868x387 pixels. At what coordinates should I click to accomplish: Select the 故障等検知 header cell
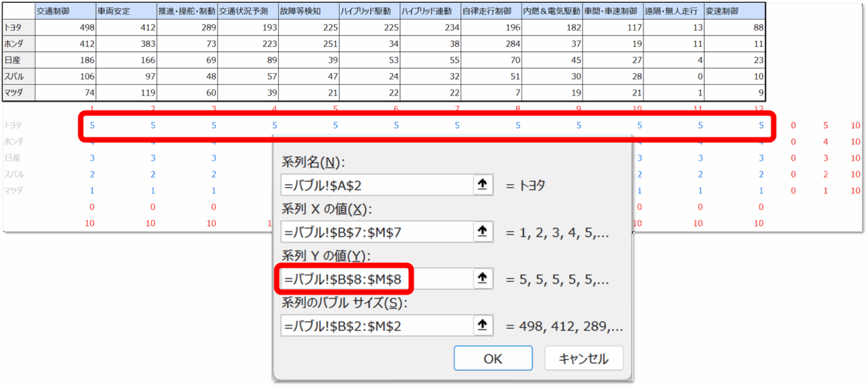[309, 11]
